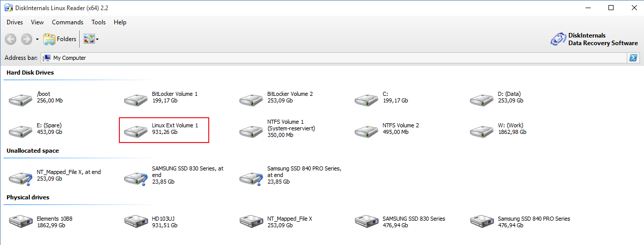Click the 931,26 Gb size text

165,132
